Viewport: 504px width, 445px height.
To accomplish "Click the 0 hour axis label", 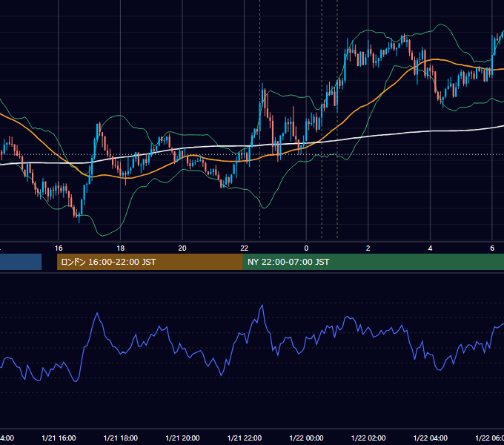I will click(306, 248).
